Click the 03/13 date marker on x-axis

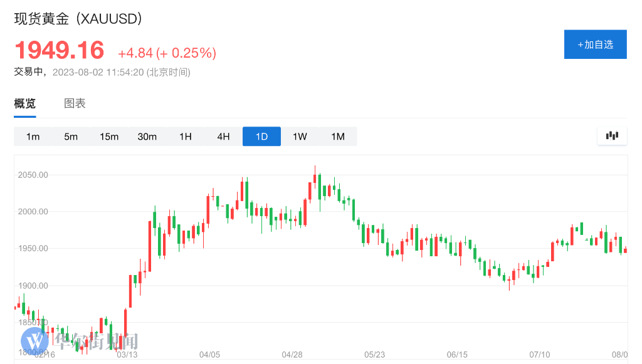[x=127, y=355]
